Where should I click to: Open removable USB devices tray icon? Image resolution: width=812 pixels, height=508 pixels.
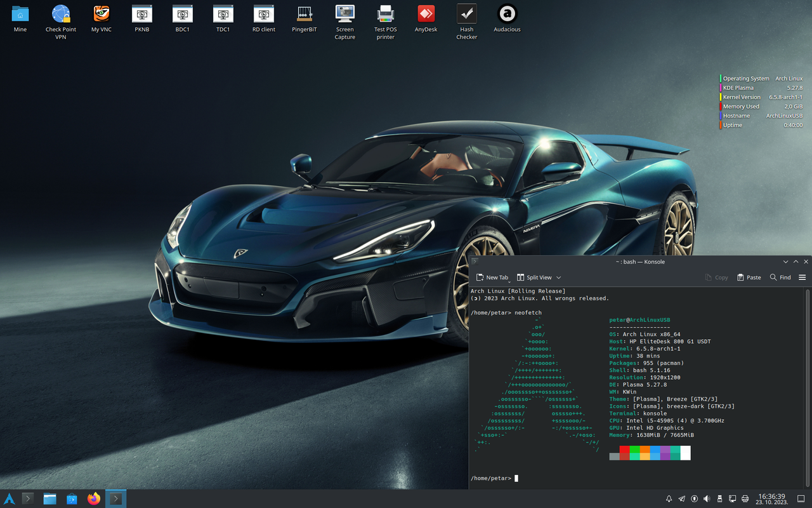(719, 499)
